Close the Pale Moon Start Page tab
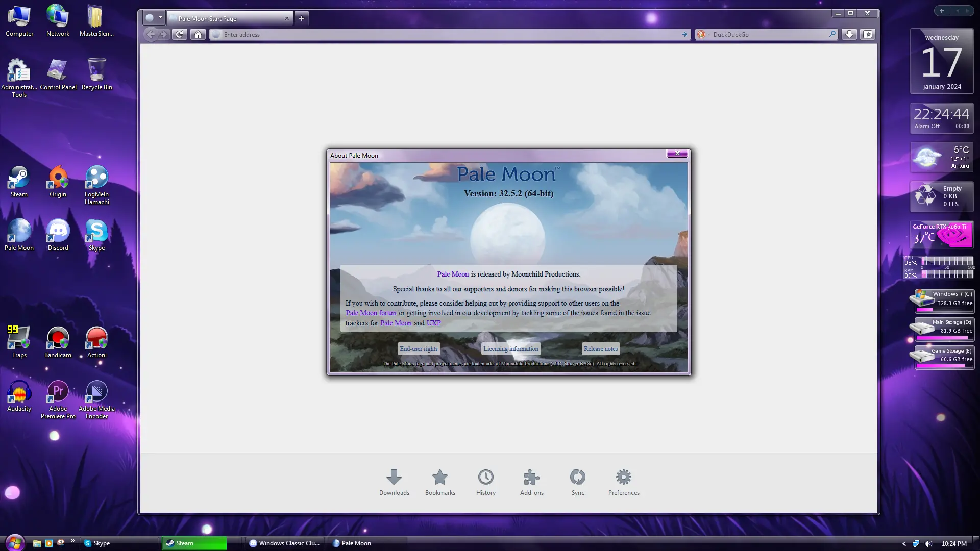This screenshot has height=551, width=980. [x=286, y=18]
